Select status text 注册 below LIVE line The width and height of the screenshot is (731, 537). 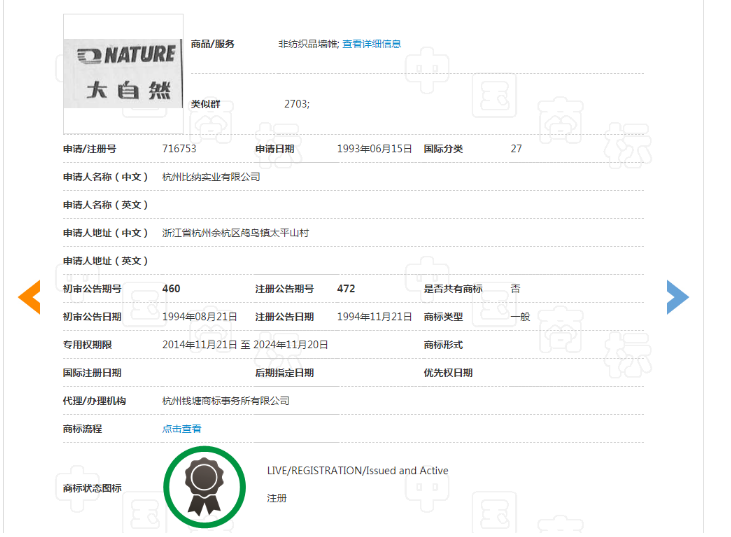coord(276,498)
